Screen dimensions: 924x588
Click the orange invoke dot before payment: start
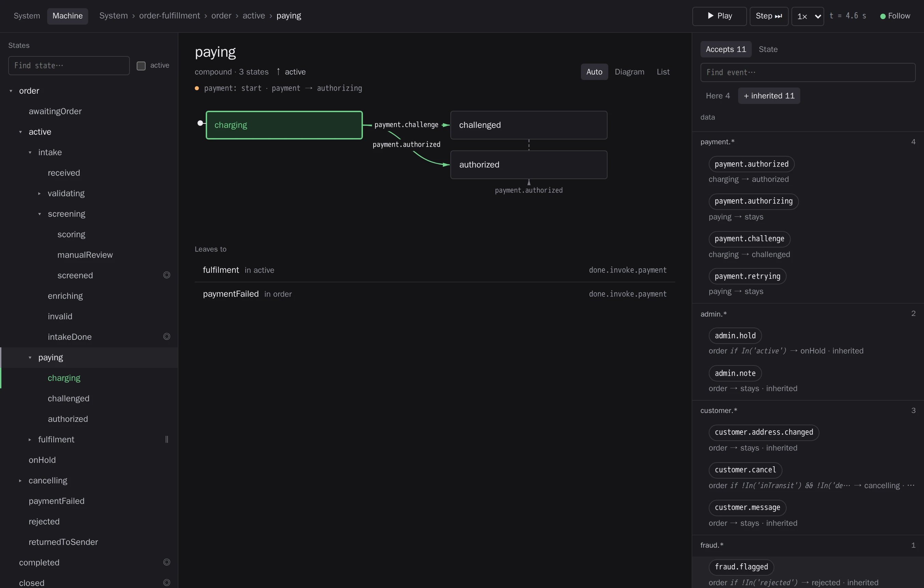pyautogui.click(x=197, y=88)
